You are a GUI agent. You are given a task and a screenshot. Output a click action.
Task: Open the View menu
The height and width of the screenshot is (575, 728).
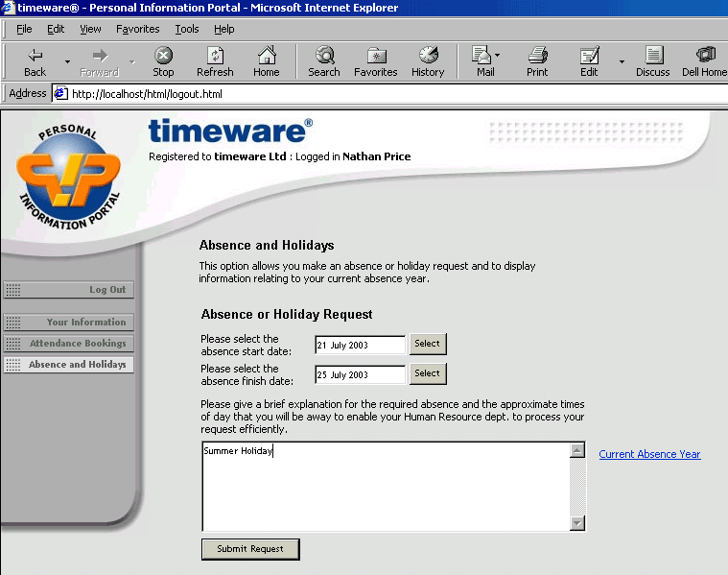90,29
